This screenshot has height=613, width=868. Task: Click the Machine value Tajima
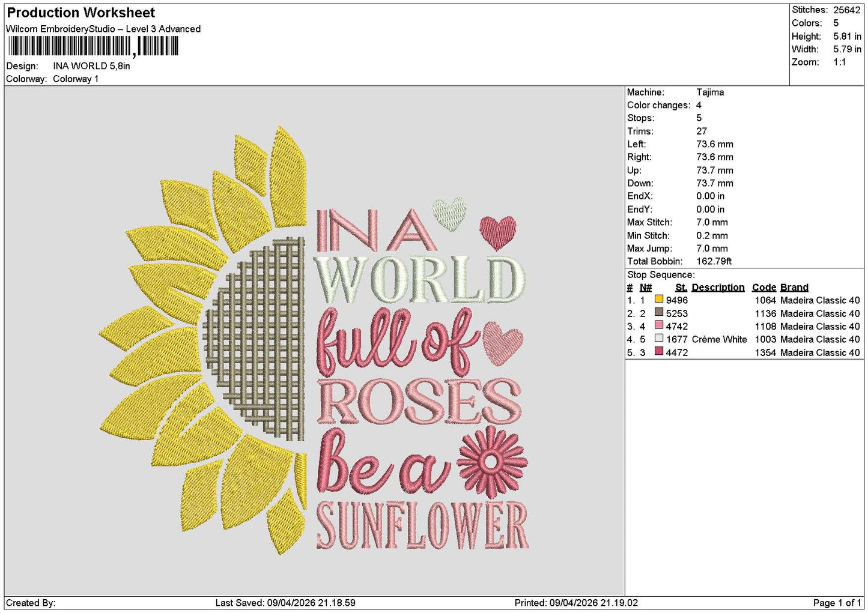[710, 92]
